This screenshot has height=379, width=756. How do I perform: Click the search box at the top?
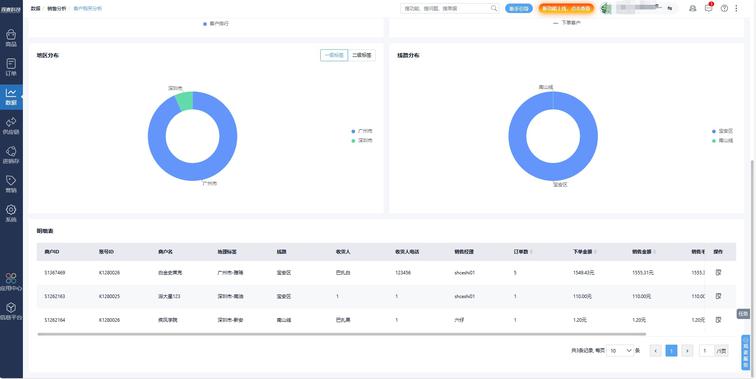pos(450,8)
